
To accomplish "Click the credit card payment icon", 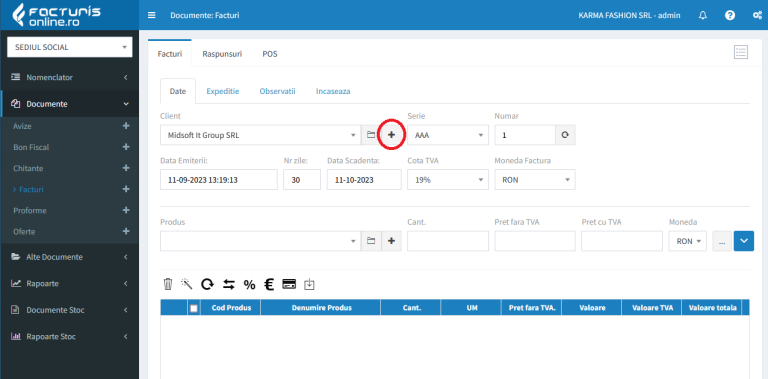I will point(289,284).
